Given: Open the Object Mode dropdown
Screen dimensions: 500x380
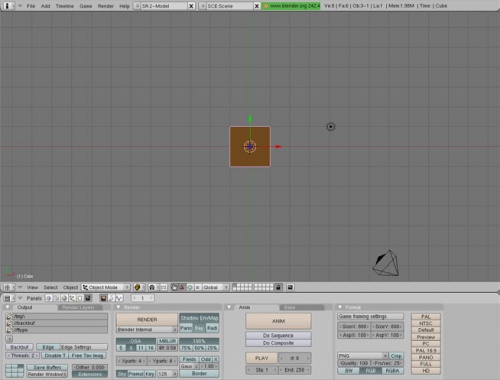Looking at the screenshot, I should [x=106, y=287].
